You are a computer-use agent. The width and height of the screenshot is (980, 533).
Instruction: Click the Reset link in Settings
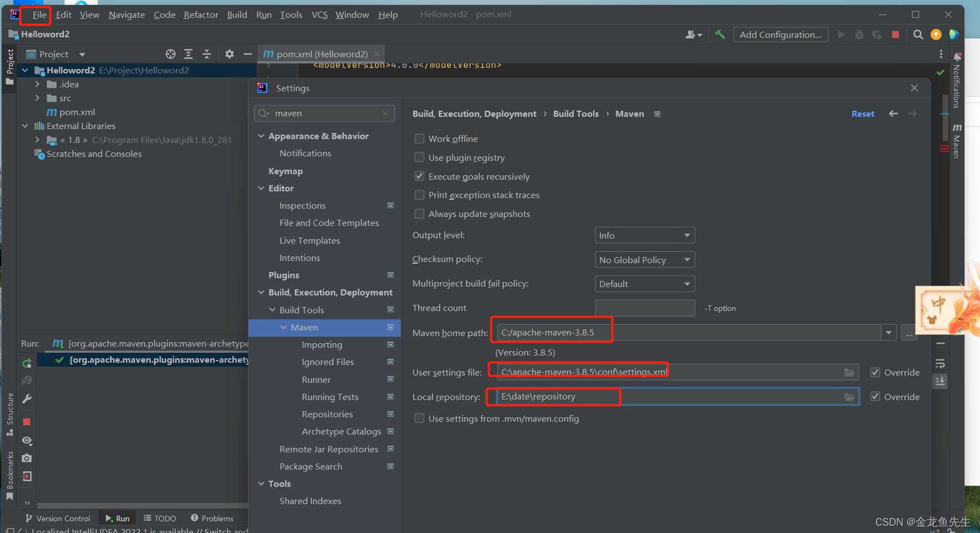863,113
